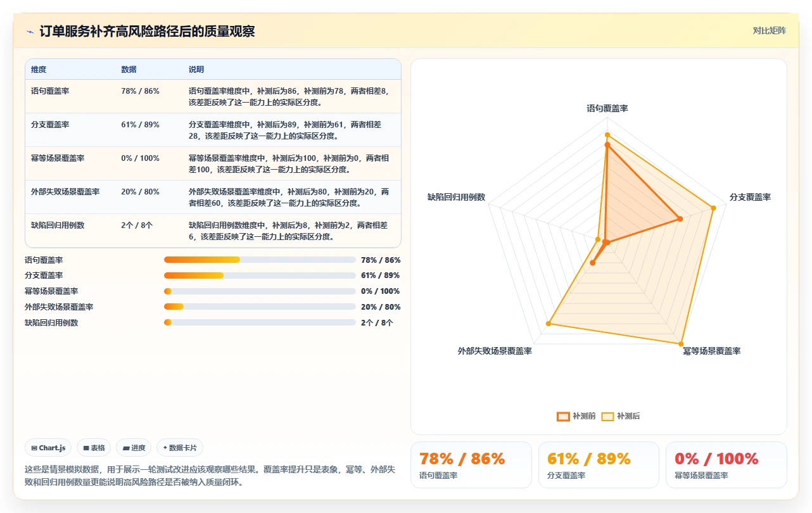Click the 2个 / 8个 progress value text
Image resolution: width=812 pixels, height=513 pixels.
[377, 323]
